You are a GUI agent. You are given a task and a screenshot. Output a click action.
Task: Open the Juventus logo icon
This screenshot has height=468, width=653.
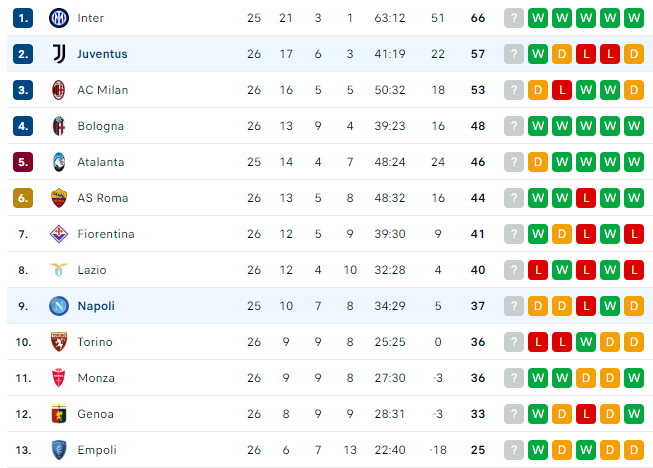pos(59,54)
